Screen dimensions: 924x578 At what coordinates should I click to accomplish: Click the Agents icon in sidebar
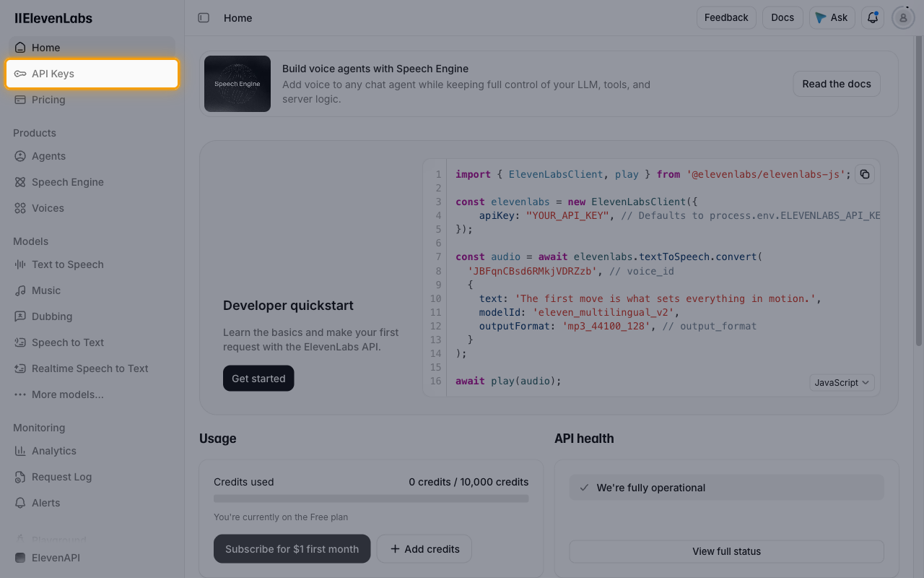[x=20, y=156]
